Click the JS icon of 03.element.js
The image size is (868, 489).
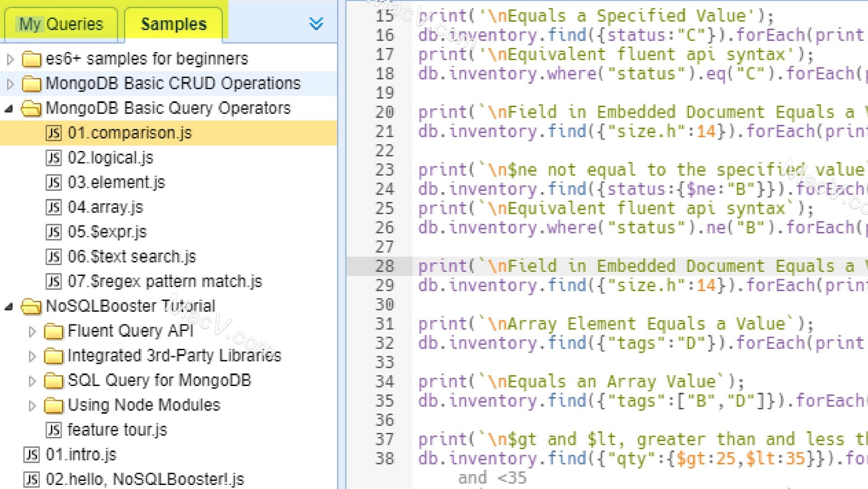tap(53, 183)
